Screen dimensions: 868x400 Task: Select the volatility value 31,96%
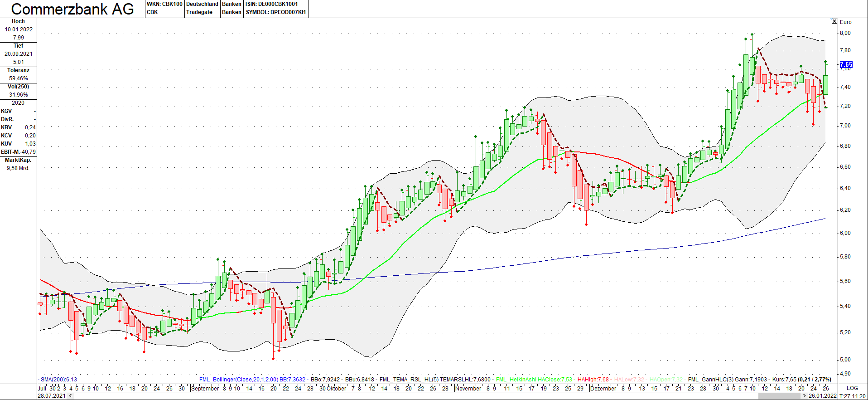coord(19,95)
